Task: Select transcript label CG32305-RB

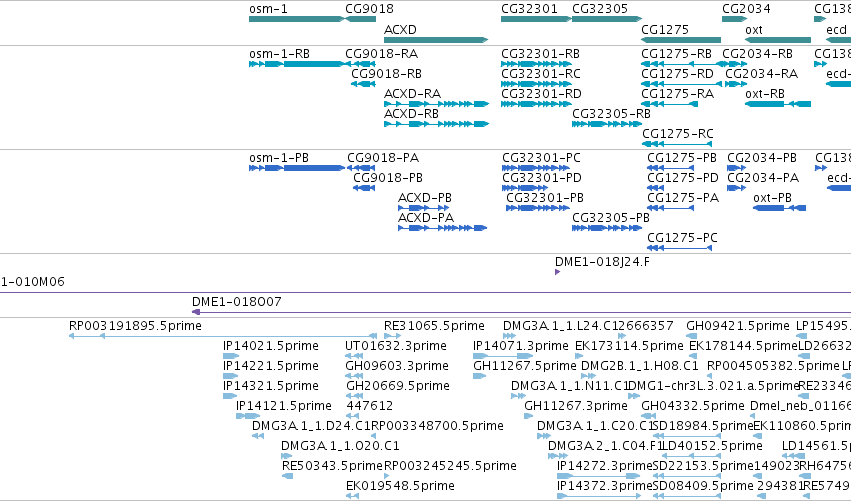Action: point(611,114)
